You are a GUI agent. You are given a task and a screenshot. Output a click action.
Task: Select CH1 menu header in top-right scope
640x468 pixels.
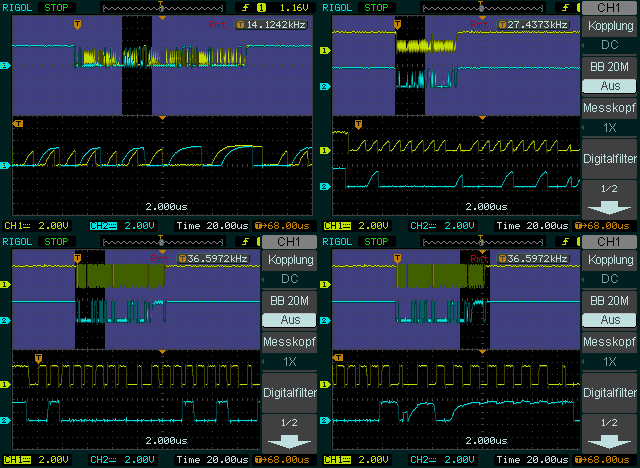click(609, 8)
